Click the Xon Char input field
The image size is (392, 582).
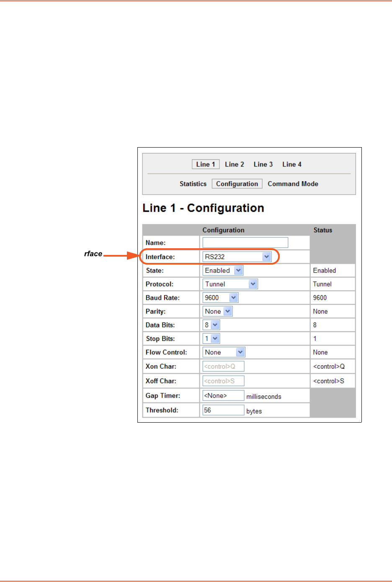(x=223, y=366)
